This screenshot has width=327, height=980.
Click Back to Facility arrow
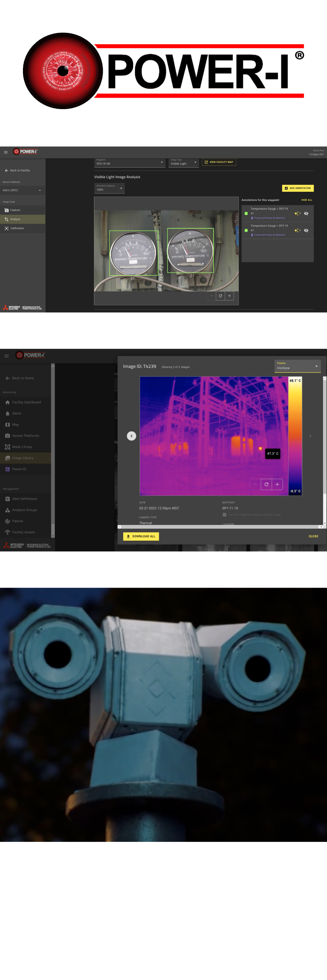click(x=7, y=171)
